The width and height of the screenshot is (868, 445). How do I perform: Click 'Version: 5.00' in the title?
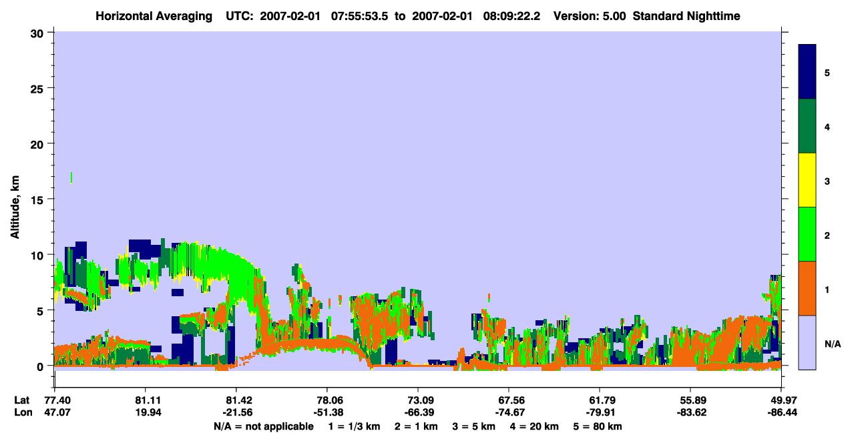[x=590, y=15]
